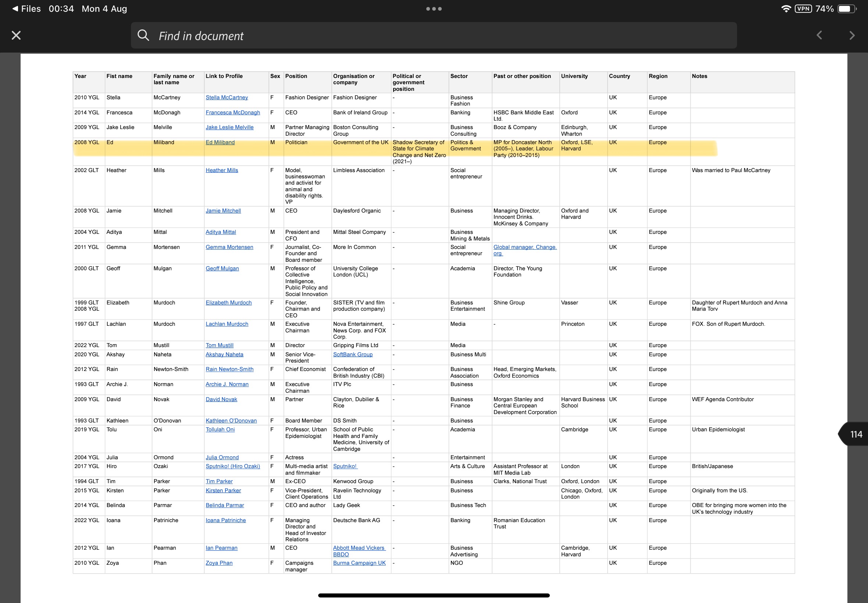Tap the page 114 indicator tab
The width and height of the screenshot is (868, 603).
853,434
